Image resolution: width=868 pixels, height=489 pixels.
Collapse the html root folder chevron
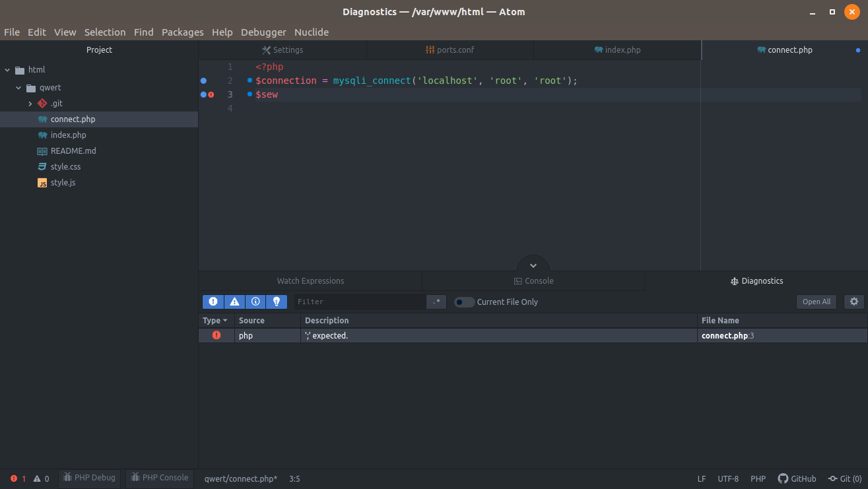pyautogui.click(x=7, y=70)
